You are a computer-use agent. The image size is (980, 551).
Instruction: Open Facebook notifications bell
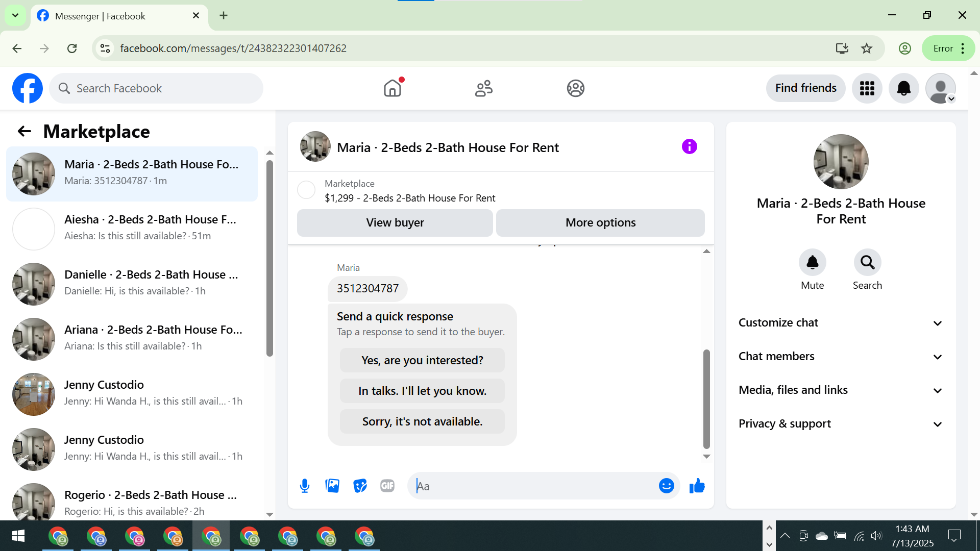903,88
